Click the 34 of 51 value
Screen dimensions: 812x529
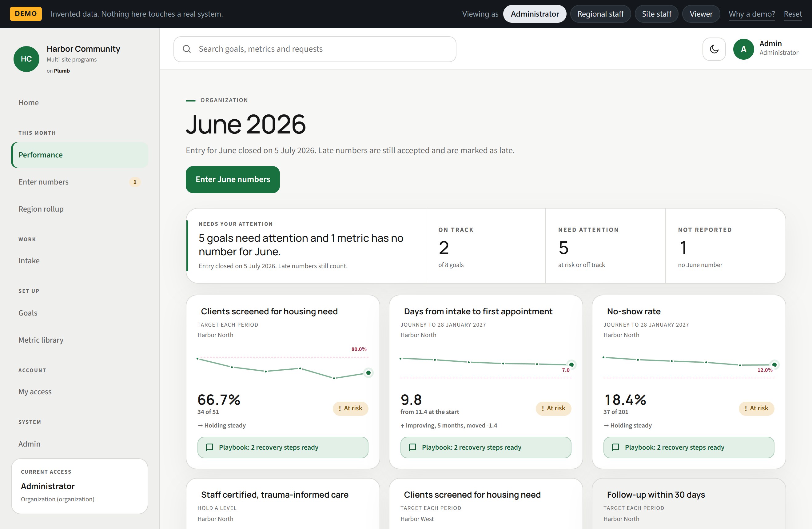point(208,412)
